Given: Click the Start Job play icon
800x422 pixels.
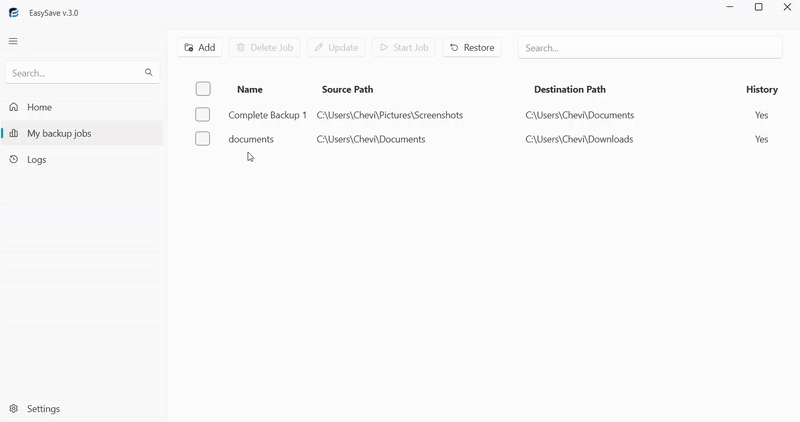Looking at the screenshot, I should (384, 47).
